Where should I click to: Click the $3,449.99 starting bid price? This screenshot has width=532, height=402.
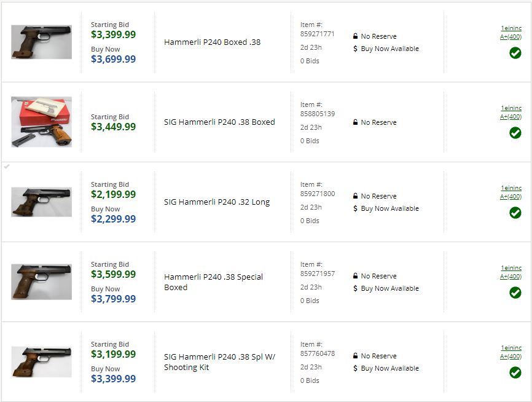113,127
